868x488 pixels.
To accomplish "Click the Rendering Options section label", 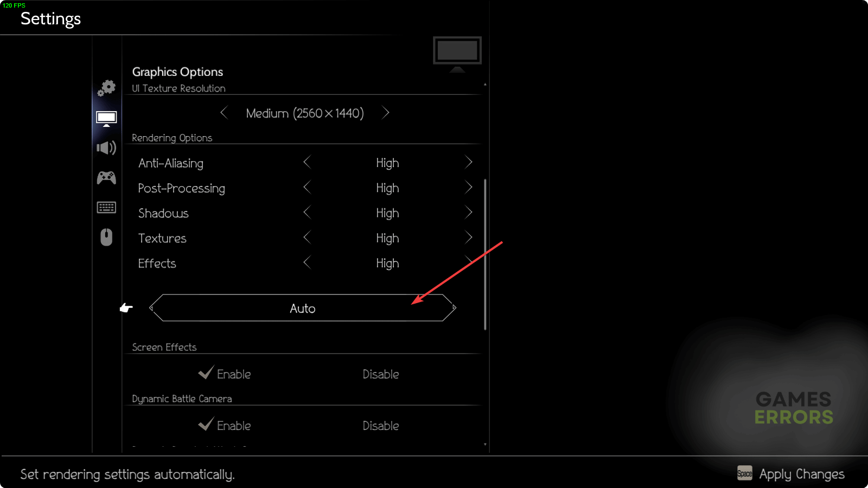I will pos(172,138).
